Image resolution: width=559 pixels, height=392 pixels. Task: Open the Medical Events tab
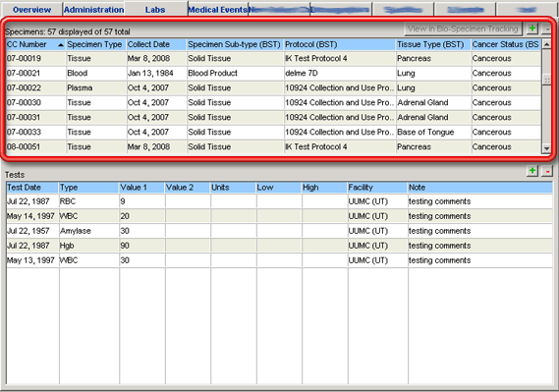218,10
